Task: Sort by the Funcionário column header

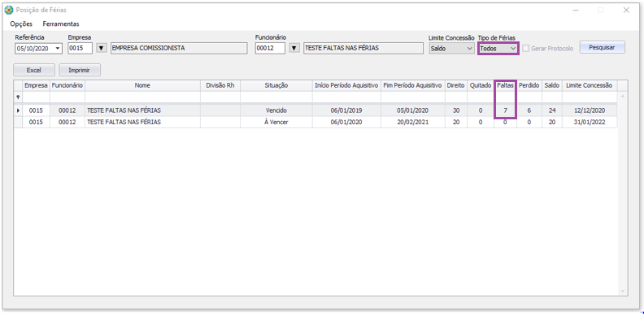Action: coord(67,86)
